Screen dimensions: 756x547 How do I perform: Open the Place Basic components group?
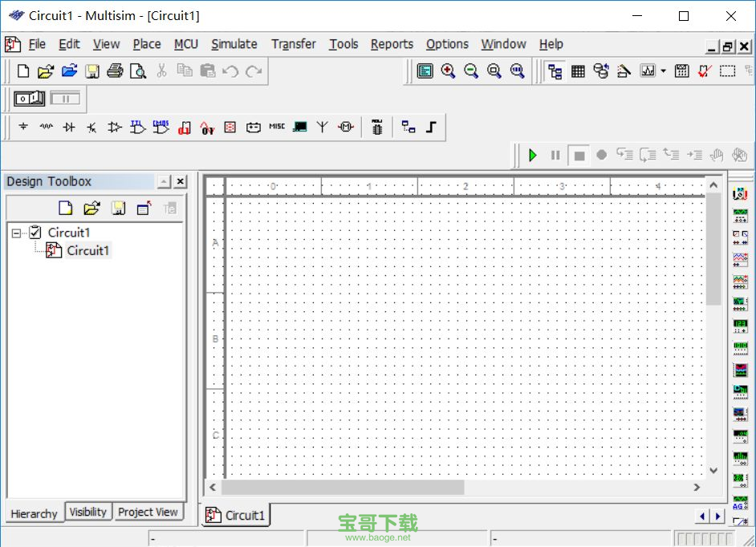click(x=46, y=127)
